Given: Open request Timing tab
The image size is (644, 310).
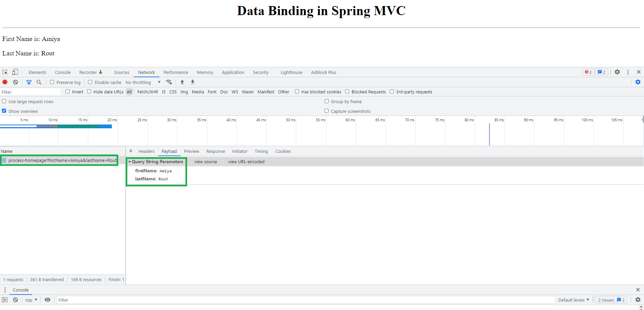Looking at the screenshot, I should pos(261,151).
